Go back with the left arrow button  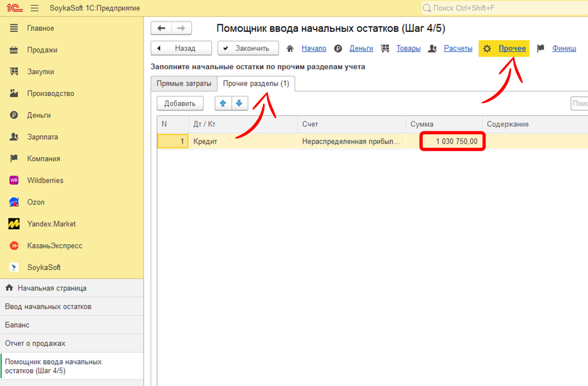point(161,28)
